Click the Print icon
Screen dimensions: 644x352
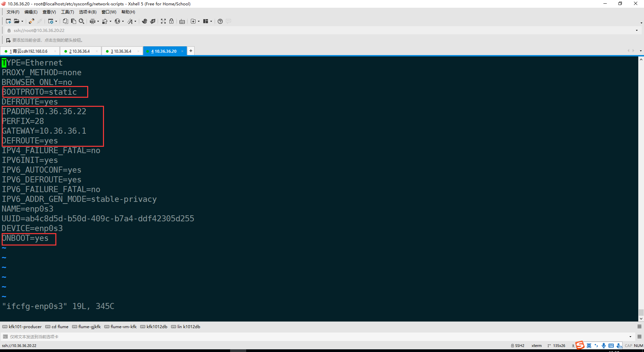(93, 21)
